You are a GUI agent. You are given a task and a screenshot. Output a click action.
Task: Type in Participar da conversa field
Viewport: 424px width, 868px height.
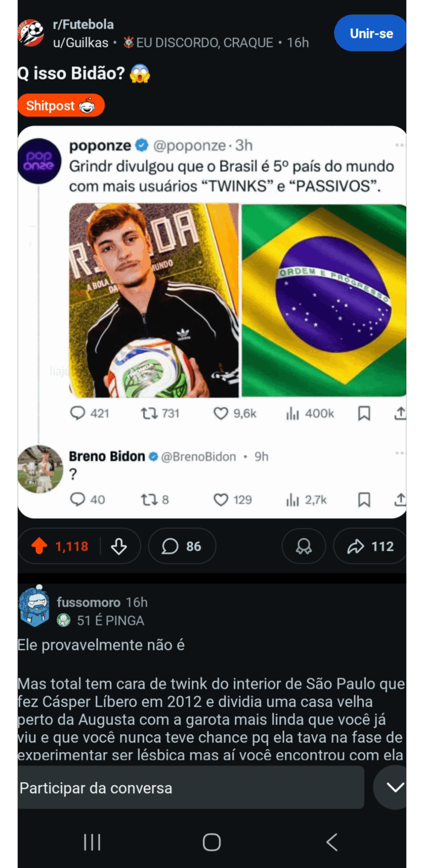pyautogui.click(x=190, y=788)
